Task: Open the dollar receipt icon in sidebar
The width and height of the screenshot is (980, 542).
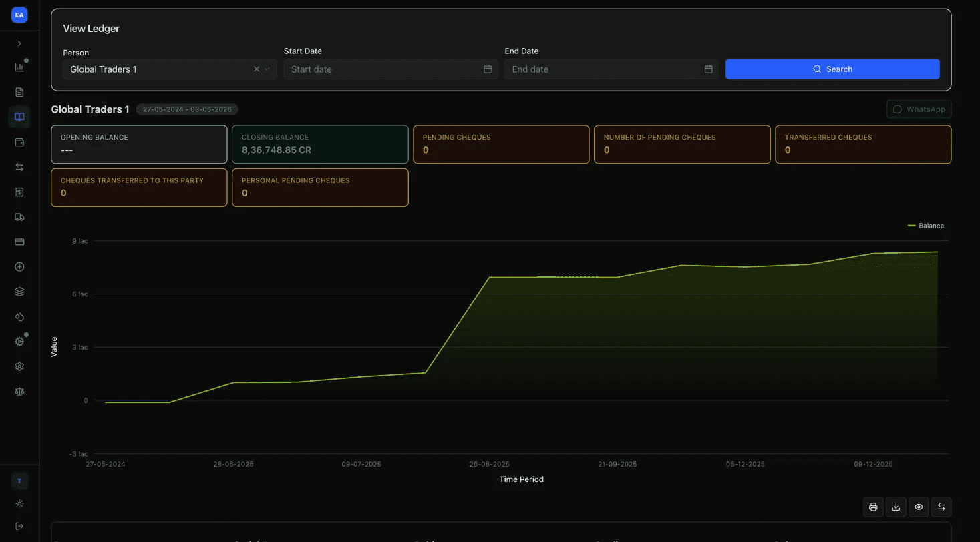Action: (x=19, y=192)
